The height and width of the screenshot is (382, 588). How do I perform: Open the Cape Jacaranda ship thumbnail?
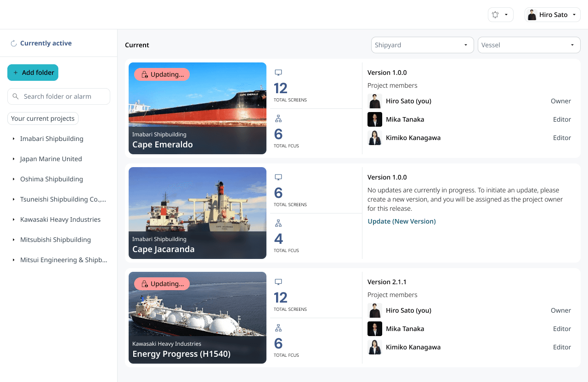(198, 213)
